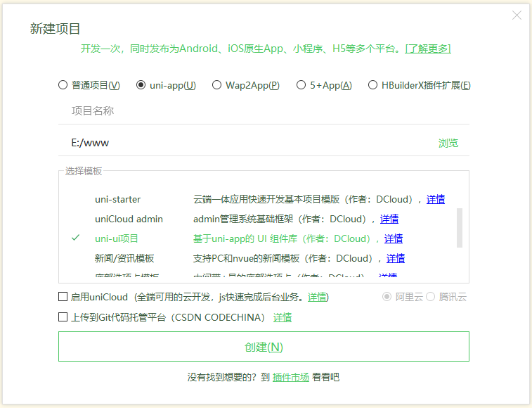Screen dimensions: 532x408
Task: Select the 新闻/资讯模板 template
Action: (x=124, y=258)
